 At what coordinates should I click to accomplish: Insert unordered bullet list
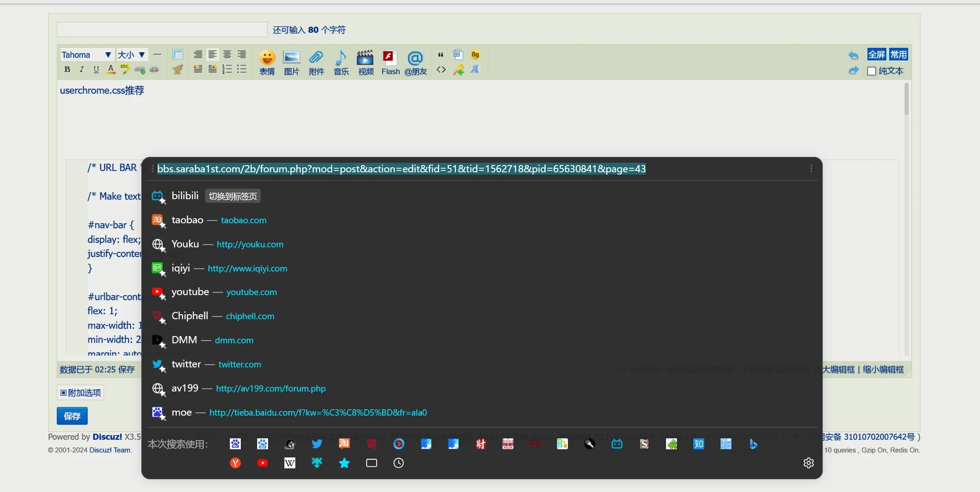click(x=242, y=69)
